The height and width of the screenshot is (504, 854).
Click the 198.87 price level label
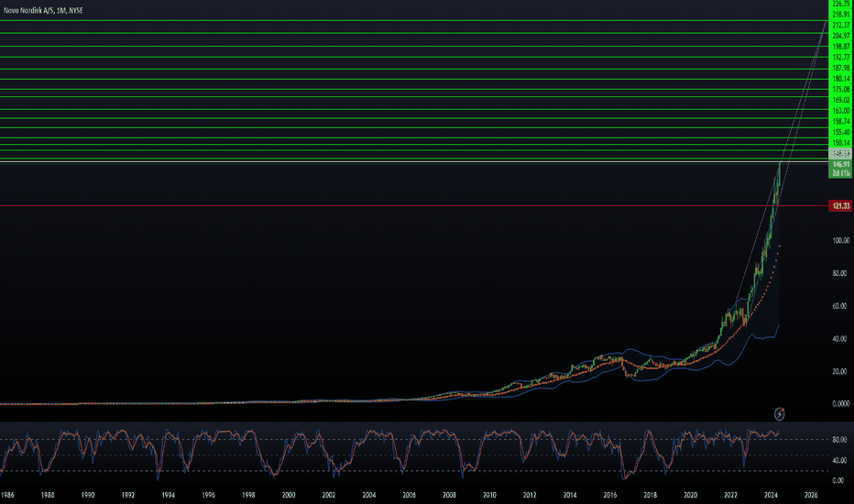pos(840,47)
